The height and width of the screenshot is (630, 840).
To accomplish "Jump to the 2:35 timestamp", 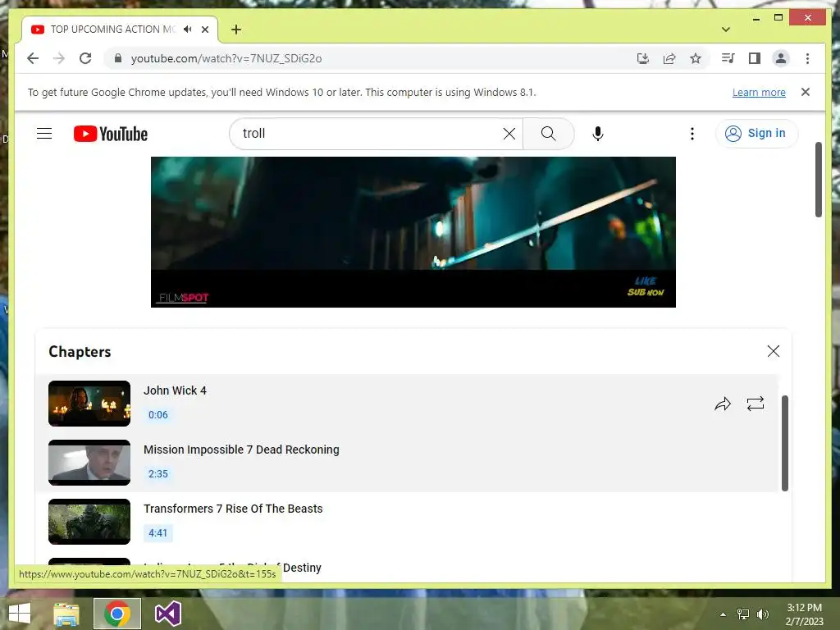I will (x=158, y=473).
